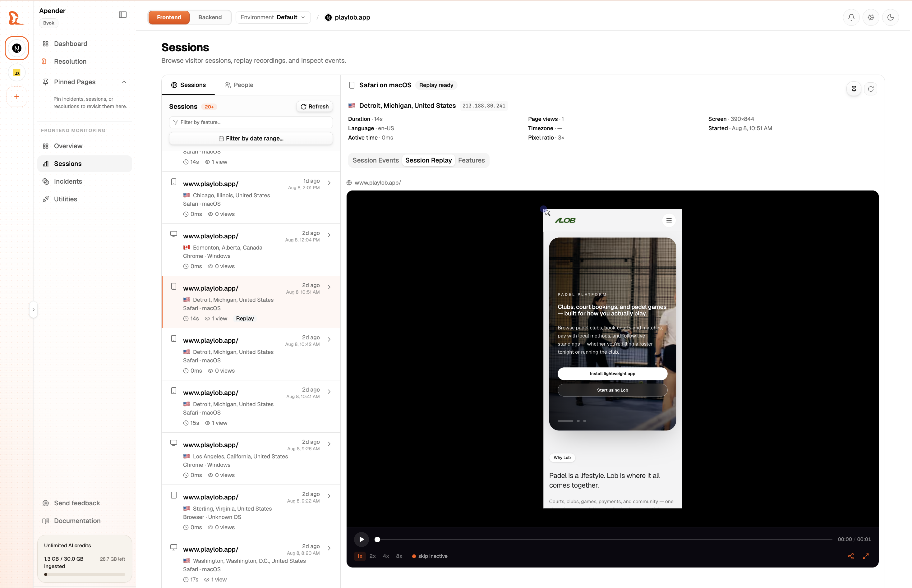Click the Why Lob chip in replay
Image resolution: width=912 pixels, height=588 pixels.
(x=562, y=457)
